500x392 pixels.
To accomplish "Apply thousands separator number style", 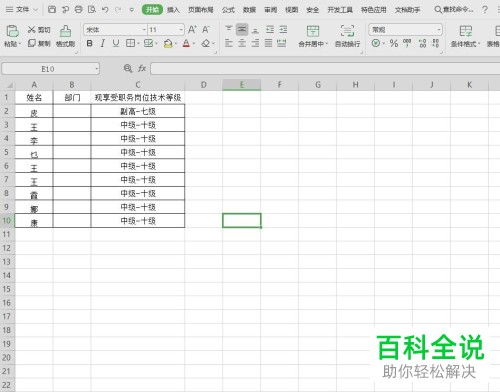I will [x=407, y=43].
